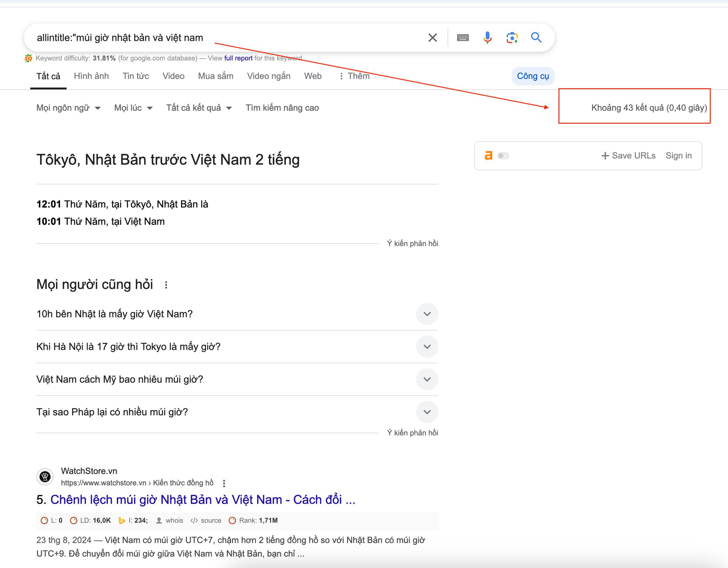Toggle the Ahrefs toolbar switch

(503, 156)
